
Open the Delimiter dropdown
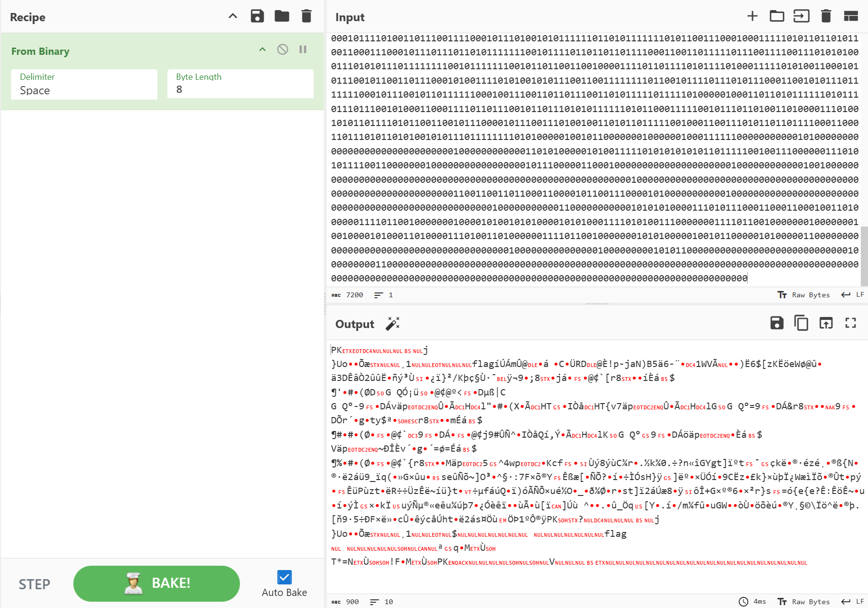tap(84, 85)
